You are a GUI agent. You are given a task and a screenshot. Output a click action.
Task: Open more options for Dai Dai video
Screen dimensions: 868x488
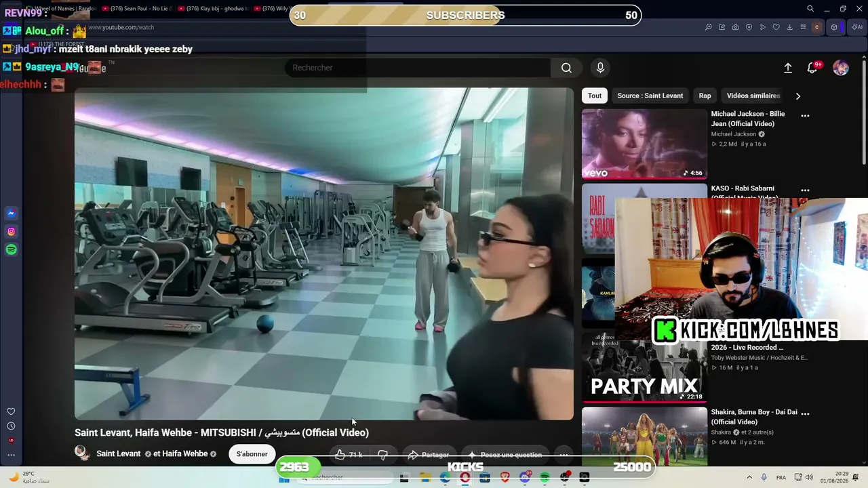point(805,414)
